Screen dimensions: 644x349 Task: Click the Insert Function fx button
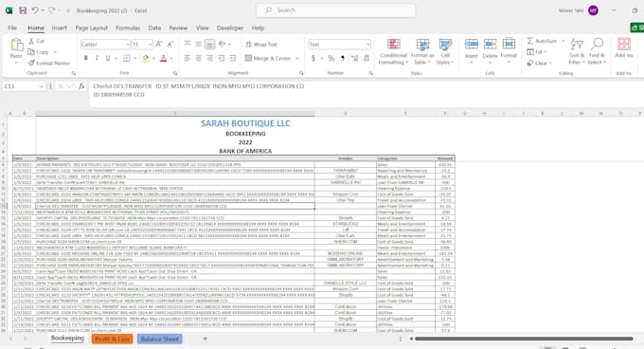[x=81, y=86]
